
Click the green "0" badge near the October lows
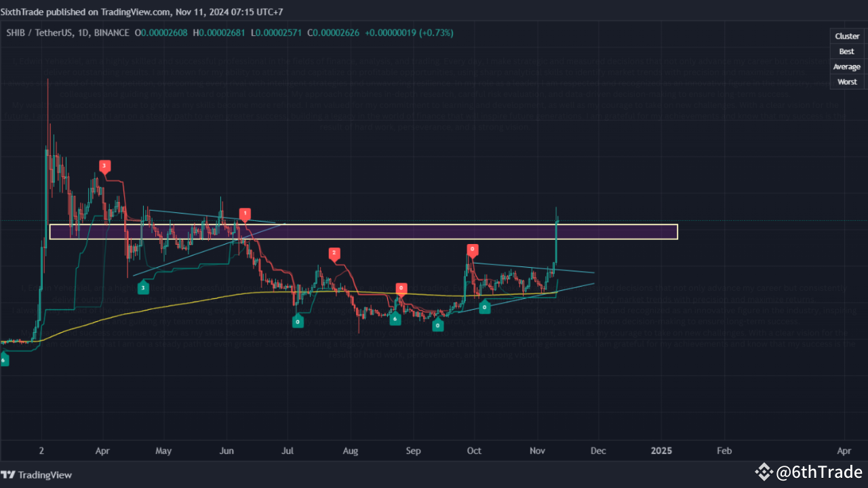[484, 307]
